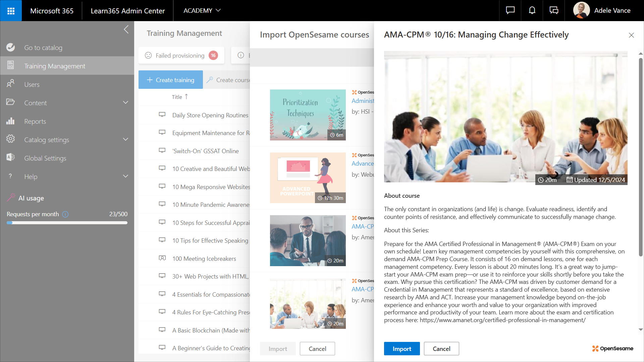Open Adele Vance profile avatar
The height and width of the screenshot is (362, 644).
tap(581, 10)
